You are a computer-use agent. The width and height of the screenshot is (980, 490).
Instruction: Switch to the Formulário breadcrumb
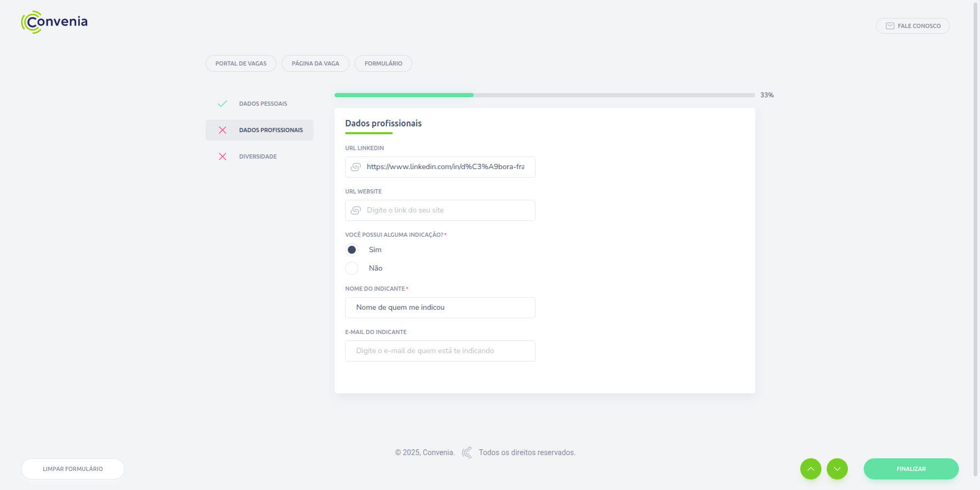[x=383, y=63]
